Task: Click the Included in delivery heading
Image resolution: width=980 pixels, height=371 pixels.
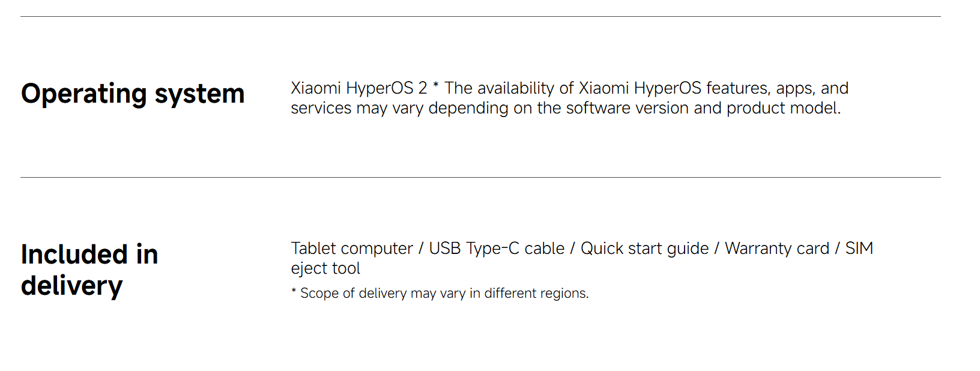Action: [89, 270]
